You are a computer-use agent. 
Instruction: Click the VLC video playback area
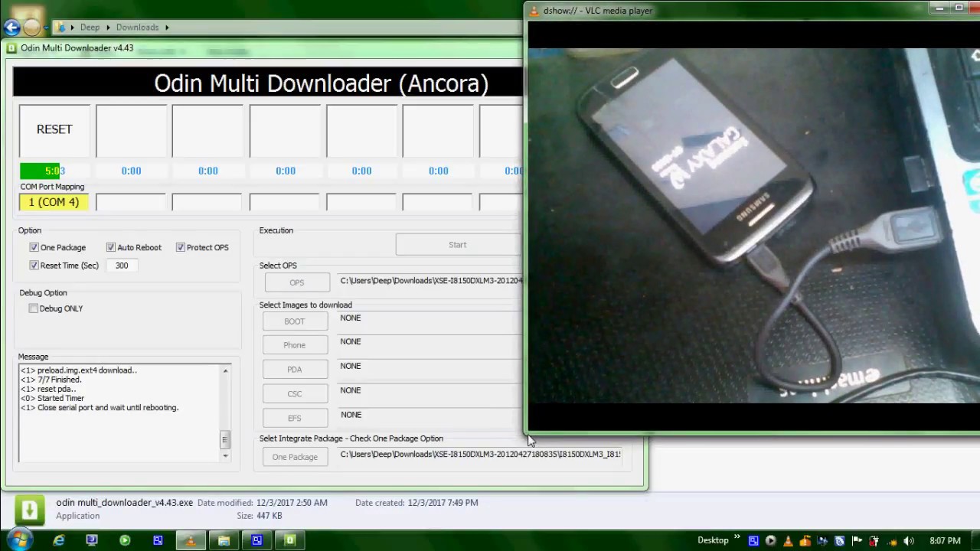(754, 226)
